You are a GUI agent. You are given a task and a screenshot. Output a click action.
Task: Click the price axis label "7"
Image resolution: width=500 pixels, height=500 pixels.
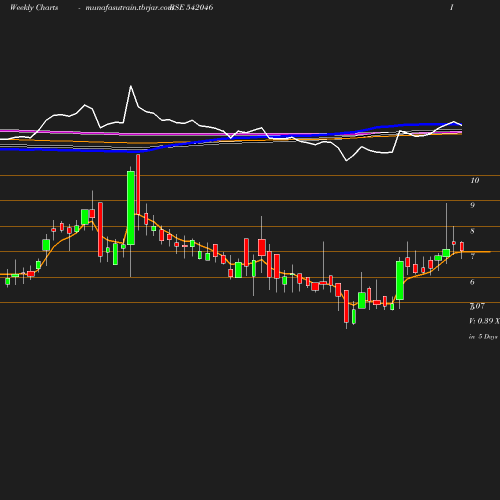[472, 256]
